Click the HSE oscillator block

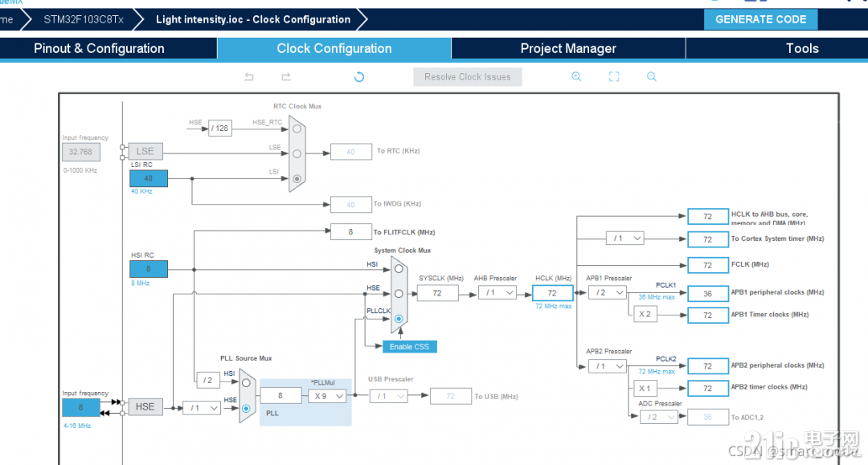145,406
